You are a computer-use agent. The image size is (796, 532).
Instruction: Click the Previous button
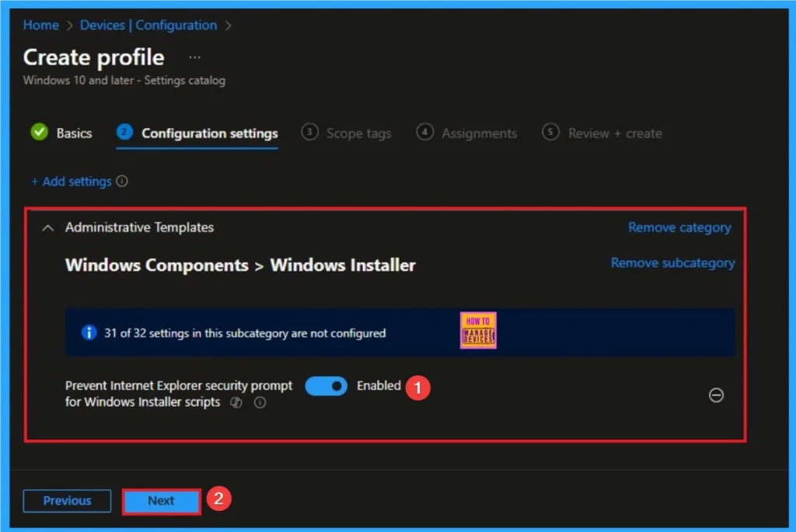67,500
